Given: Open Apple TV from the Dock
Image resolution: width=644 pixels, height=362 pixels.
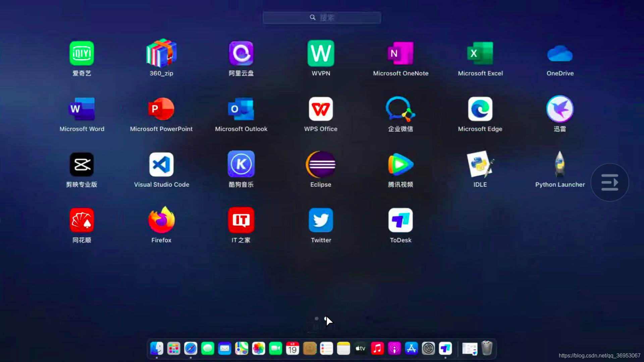Looking at the screenshot, I should pyautogui.click(x=361, y=349).
